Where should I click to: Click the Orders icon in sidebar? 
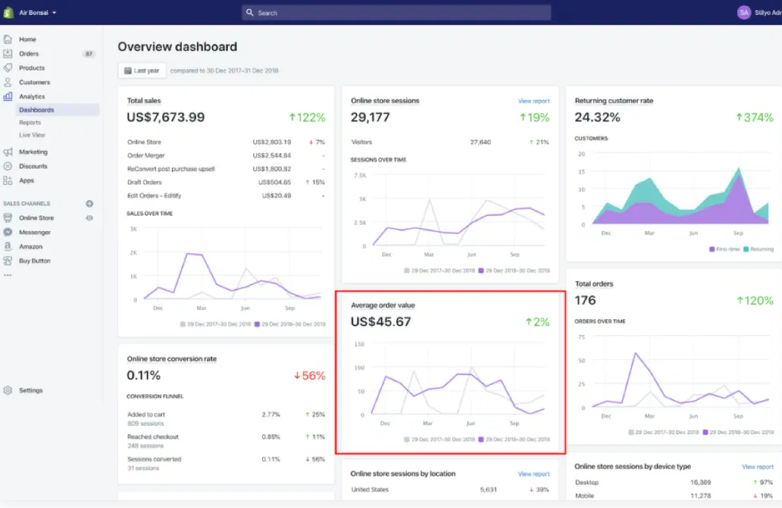tap(8, 53)
